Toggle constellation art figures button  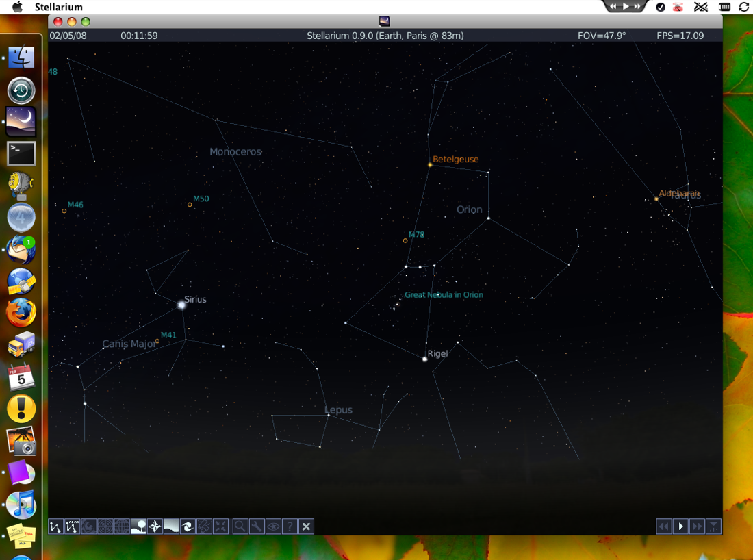(88, 527)
